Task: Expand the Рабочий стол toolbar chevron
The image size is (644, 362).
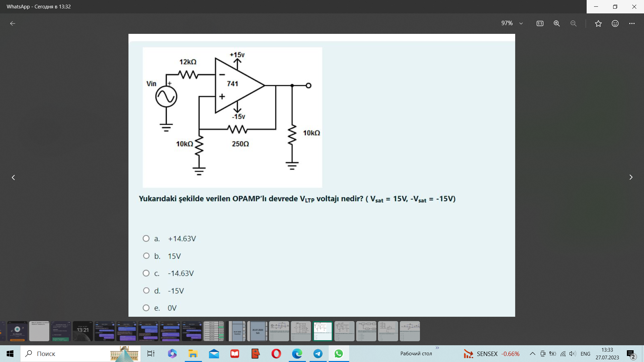Action: (437, 348)
